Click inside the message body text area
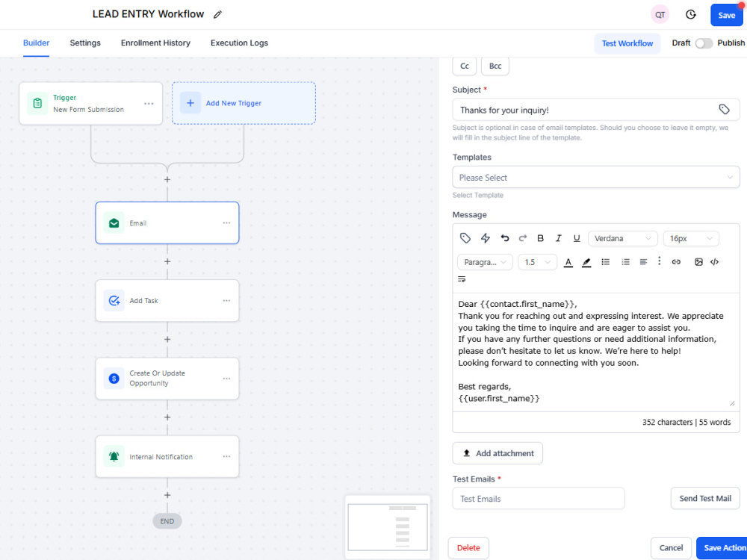The height and width of the screenshot is (560, 747). [595, 351]
